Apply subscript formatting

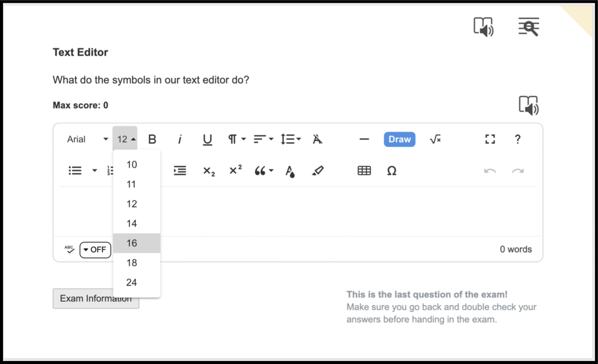point(209,171)
